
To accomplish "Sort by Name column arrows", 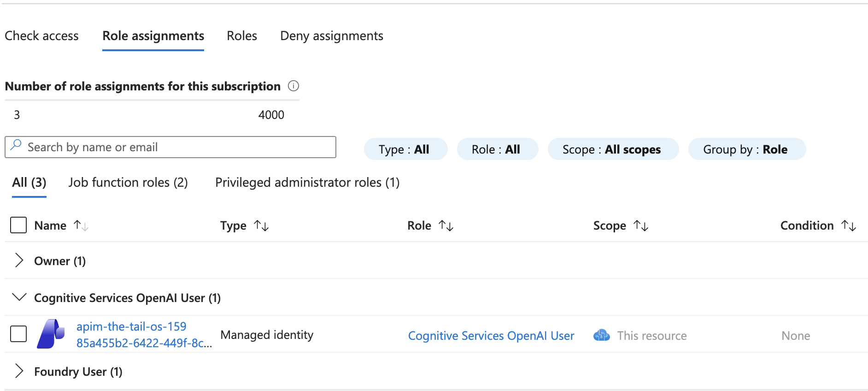I will click(x=81, y=225).
